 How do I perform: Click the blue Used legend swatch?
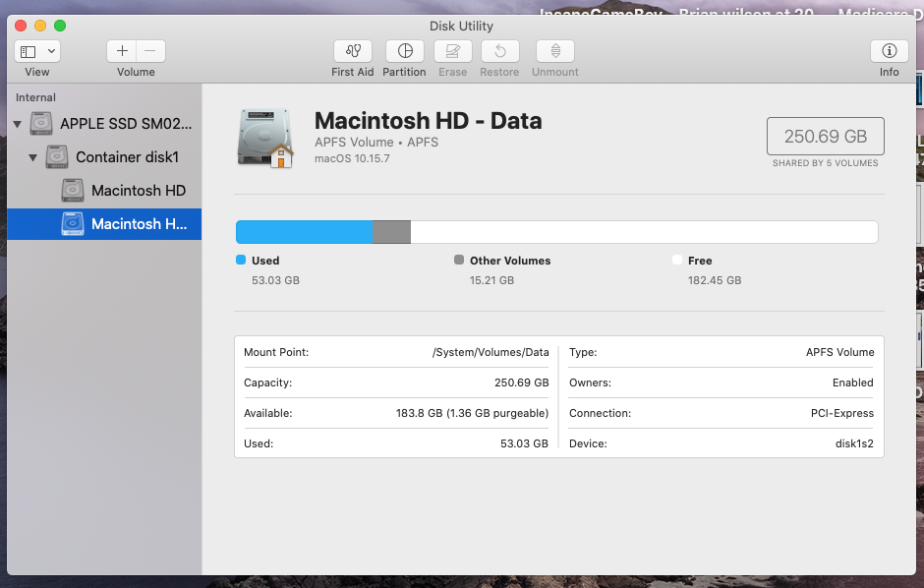click(241, 260)
